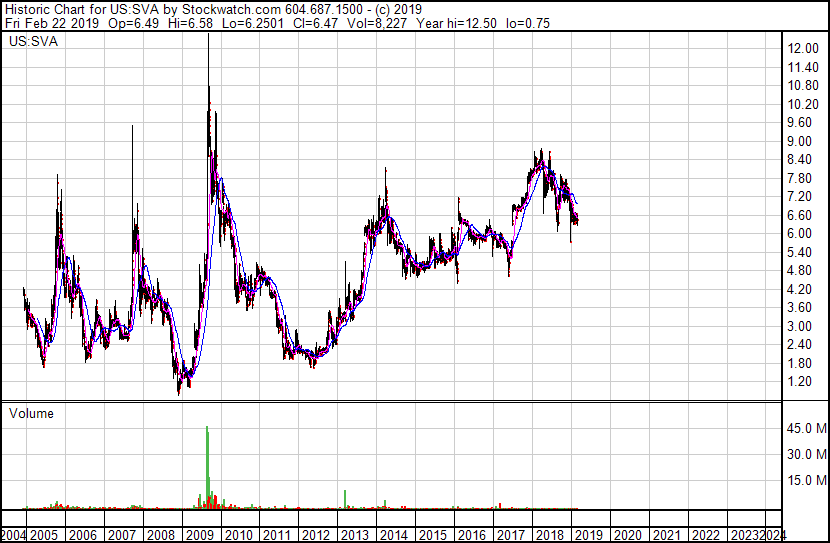This screenshot has width=830, height=543.
Task: Click the 2006 year label on time axis
Action: pos(83,535)
